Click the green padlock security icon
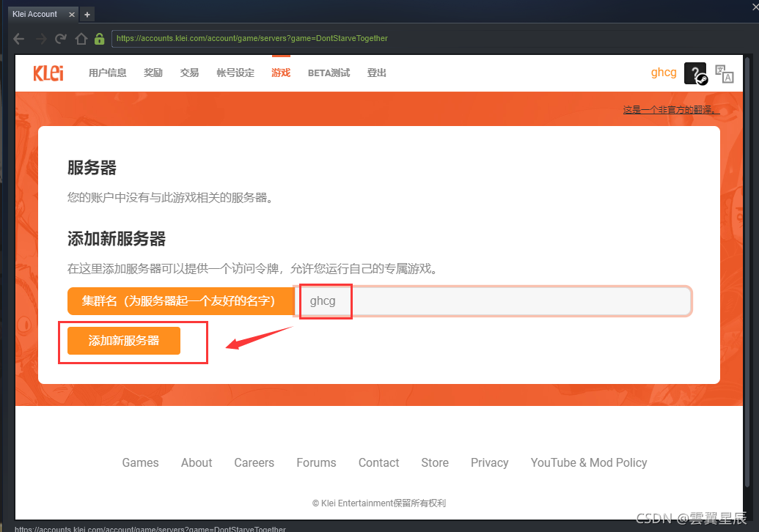 tap(99, 39)
